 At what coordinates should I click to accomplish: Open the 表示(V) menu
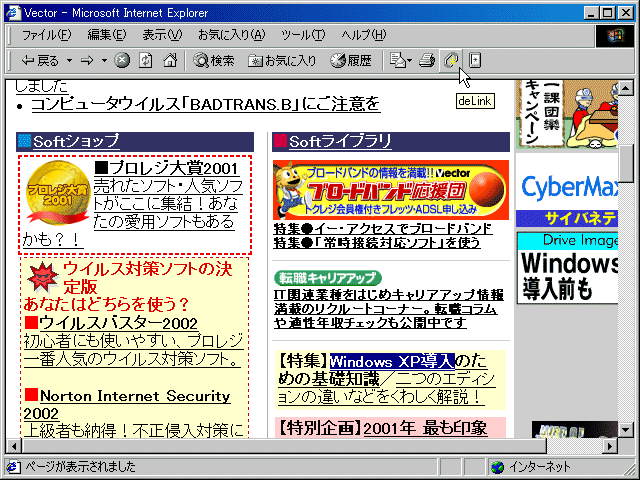[162, 35]
